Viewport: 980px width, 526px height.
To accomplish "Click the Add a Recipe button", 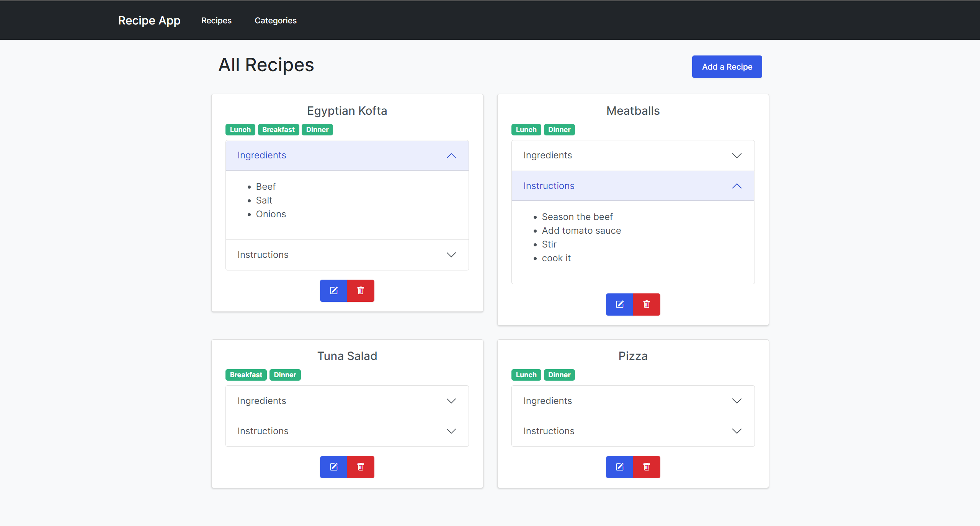I will click(x=727, y=67).
